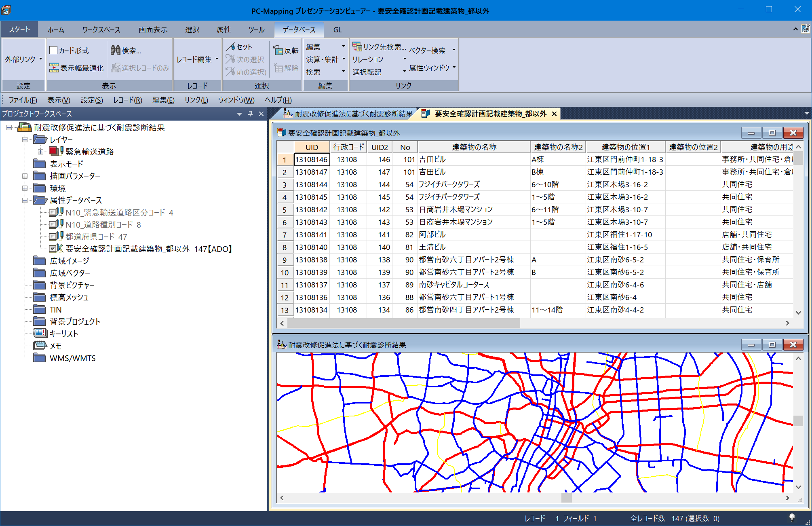
Task: Collapse the 属性データベース tree node
Action: coord(25,200)
